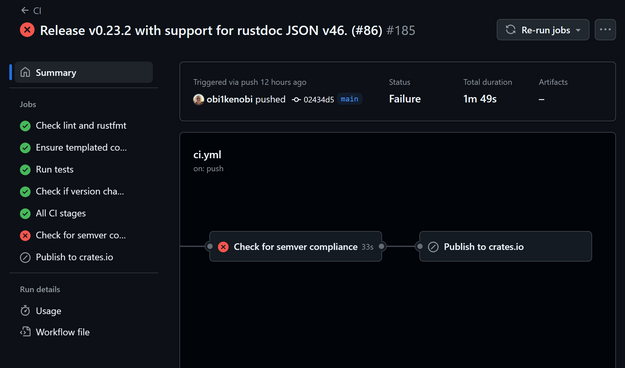Click the 1m 49s total duration value
This screenshot has height=368, width=625.
[x=480, y=99]
